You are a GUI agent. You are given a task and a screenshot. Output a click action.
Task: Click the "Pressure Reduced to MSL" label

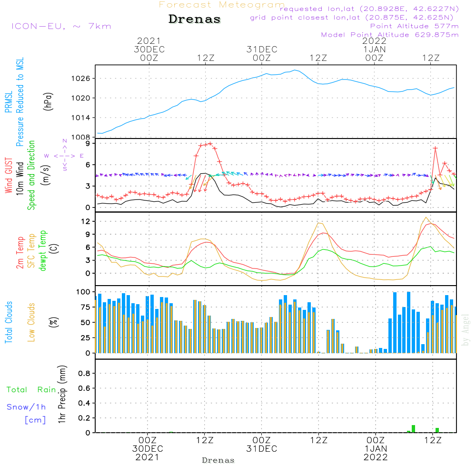(x=20, y=102)
